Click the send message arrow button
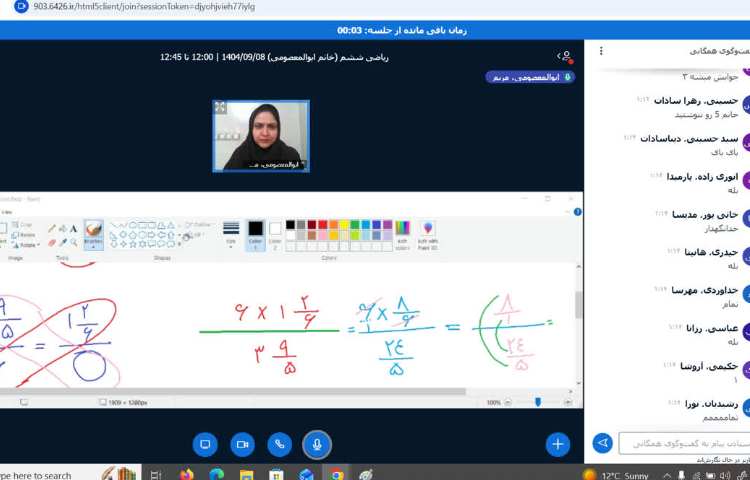750x480 pixels. pyautogui.click(x=602, y=442)
